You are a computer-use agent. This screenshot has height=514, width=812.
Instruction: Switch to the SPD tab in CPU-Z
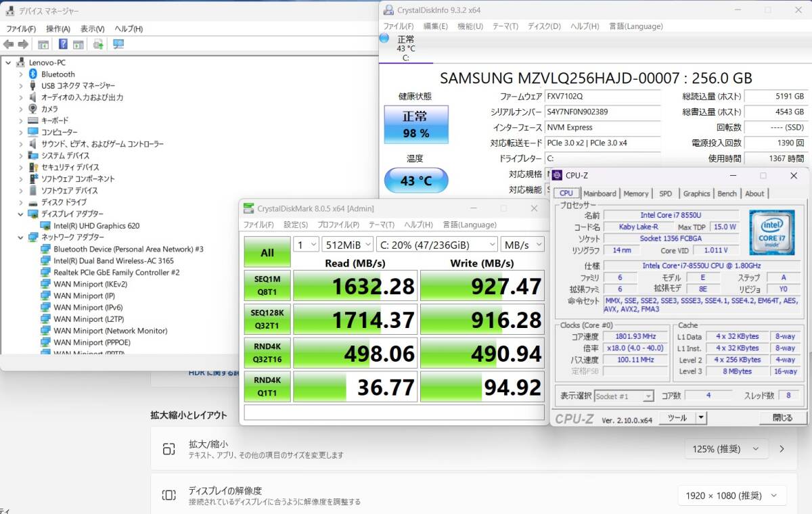666,193
